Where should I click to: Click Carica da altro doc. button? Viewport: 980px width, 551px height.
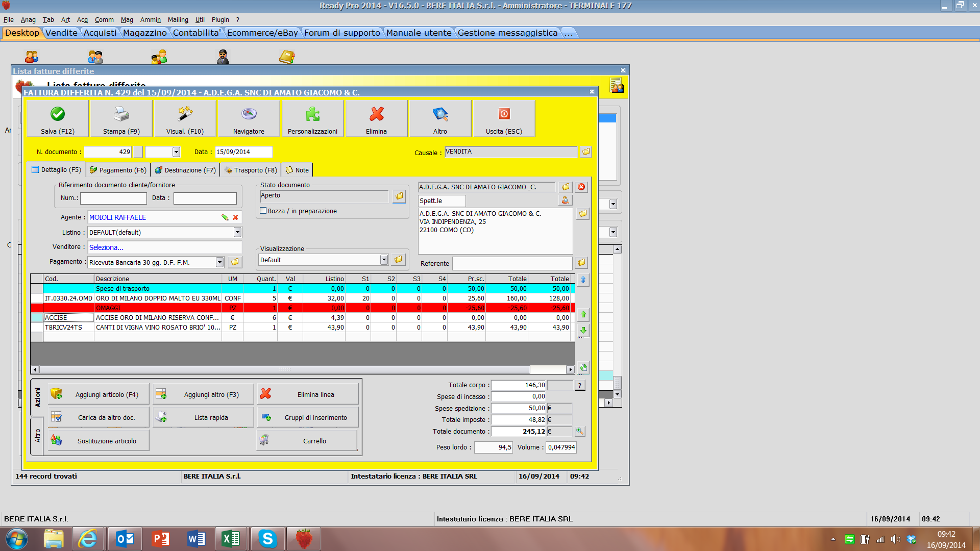[x=99, y=417]
